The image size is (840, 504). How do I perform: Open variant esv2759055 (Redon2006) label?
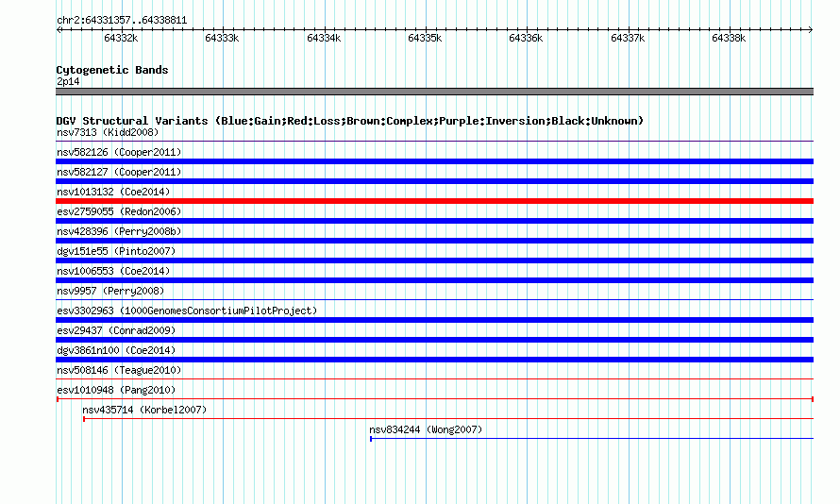tap(119, 211)
